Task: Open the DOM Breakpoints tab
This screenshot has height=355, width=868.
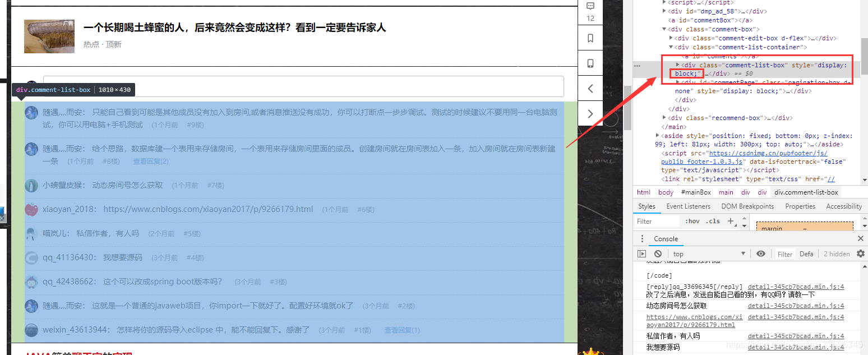Action: point(747,206)
